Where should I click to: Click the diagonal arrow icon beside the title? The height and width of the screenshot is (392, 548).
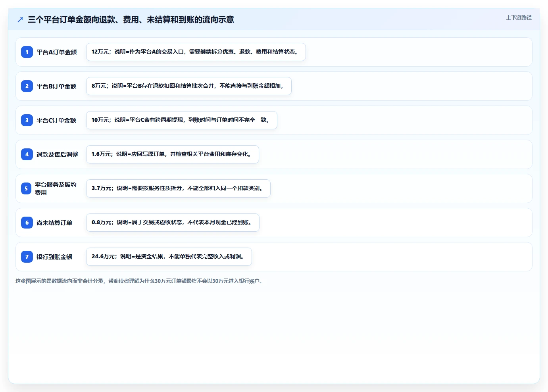[x=20, y=19]
